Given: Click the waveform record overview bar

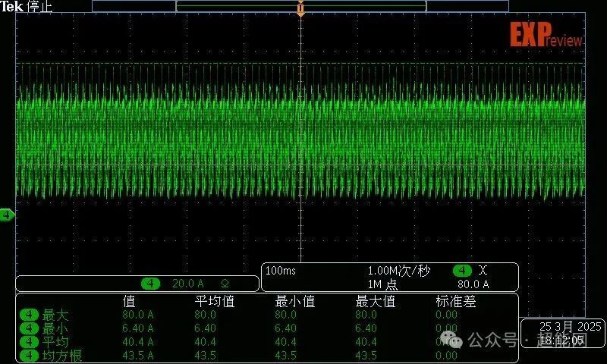Looking at the screenshot, I should click(300, 5).
